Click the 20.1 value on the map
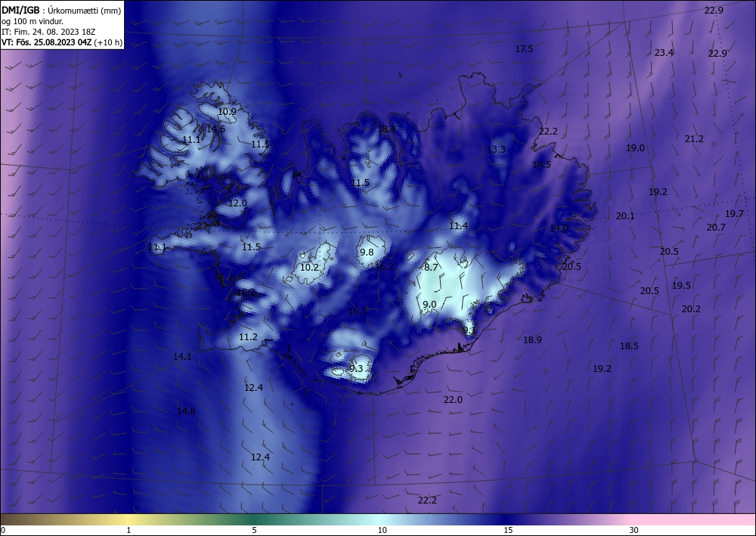 [625, 216]
